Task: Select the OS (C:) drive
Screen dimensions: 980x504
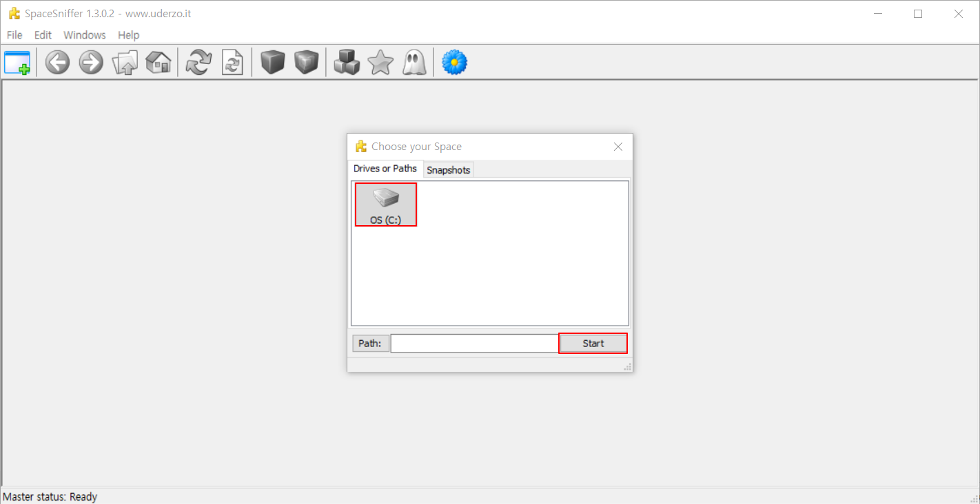Action: click(386, 204)
